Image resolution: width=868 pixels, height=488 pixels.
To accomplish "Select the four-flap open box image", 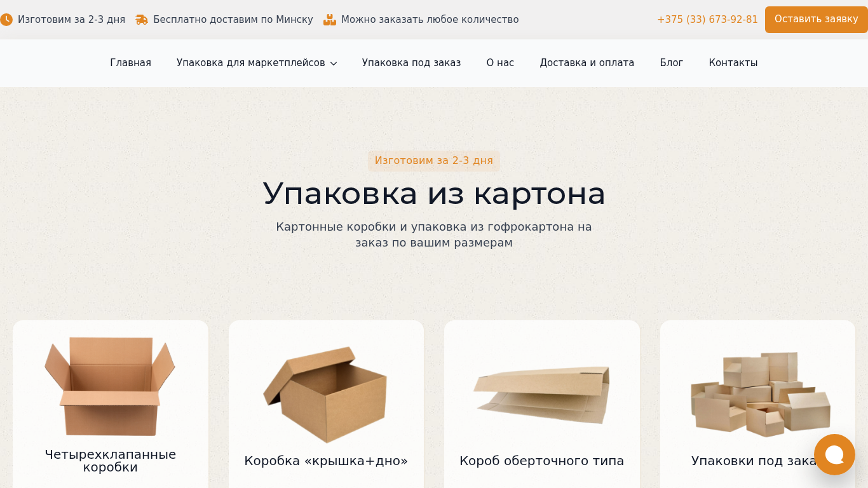I will pos(110,386).
